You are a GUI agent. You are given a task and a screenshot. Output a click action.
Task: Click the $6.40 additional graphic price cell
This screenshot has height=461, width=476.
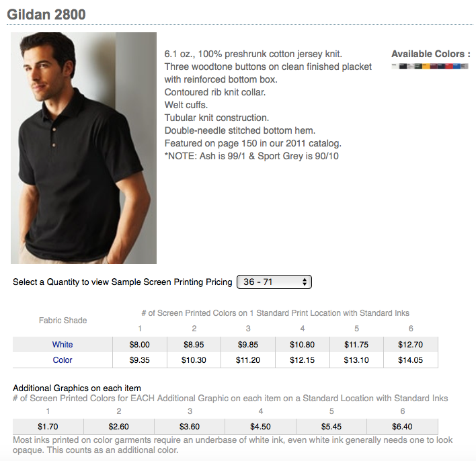402,427
